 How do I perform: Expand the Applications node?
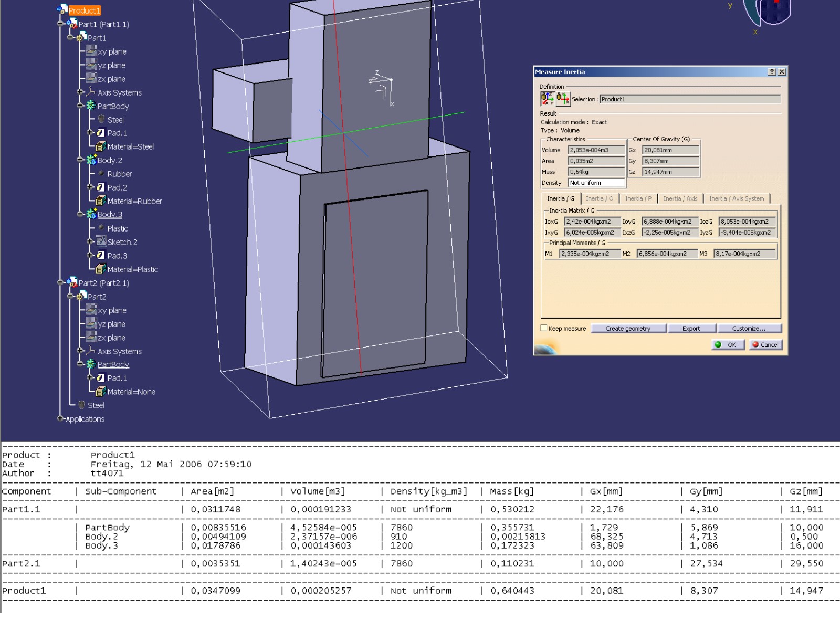pos(60,418)
